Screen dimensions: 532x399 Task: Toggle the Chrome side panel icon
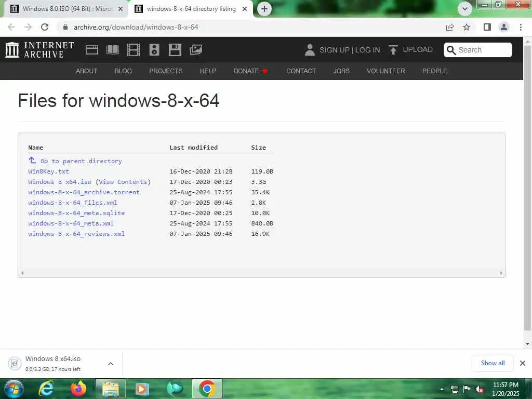(x=487, y=27)
